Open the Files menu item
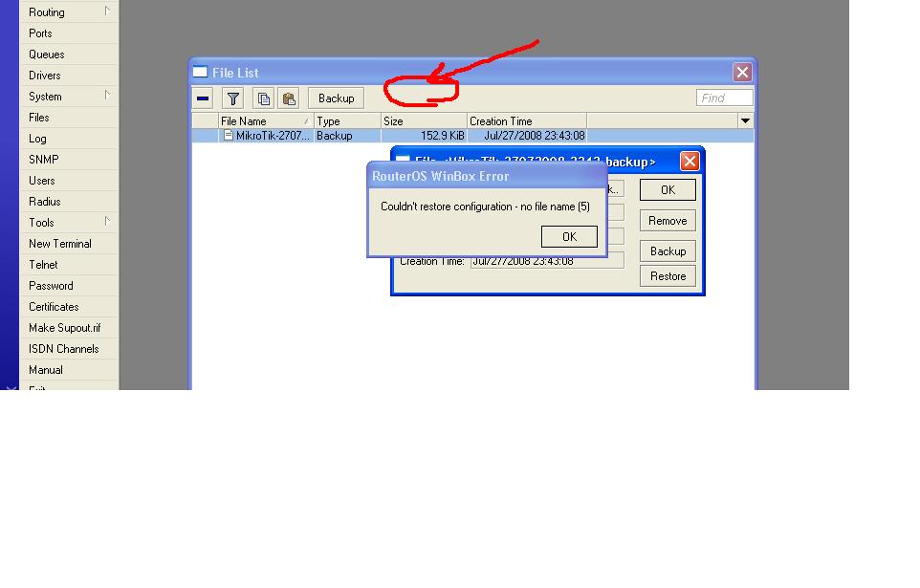Screen dimensions: 920x588 point(69,118)
